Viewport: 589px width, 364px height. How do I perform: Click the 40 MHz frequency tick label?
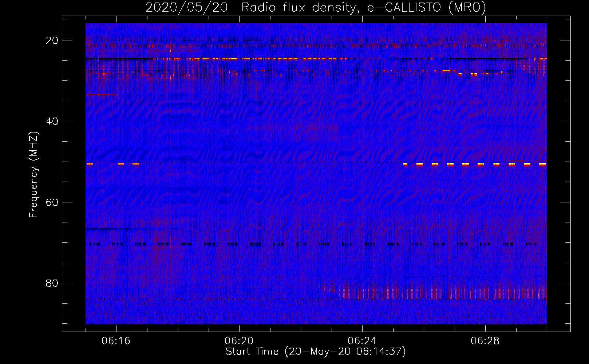52,121
